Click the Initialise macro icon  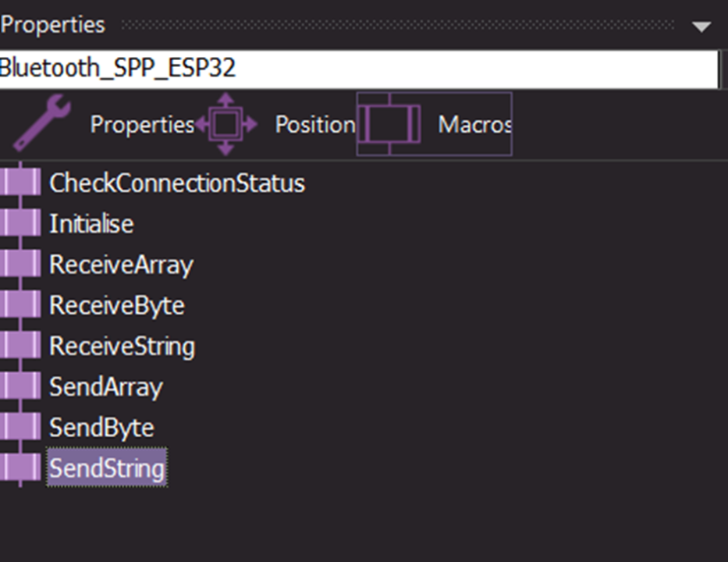coord(20,224)
